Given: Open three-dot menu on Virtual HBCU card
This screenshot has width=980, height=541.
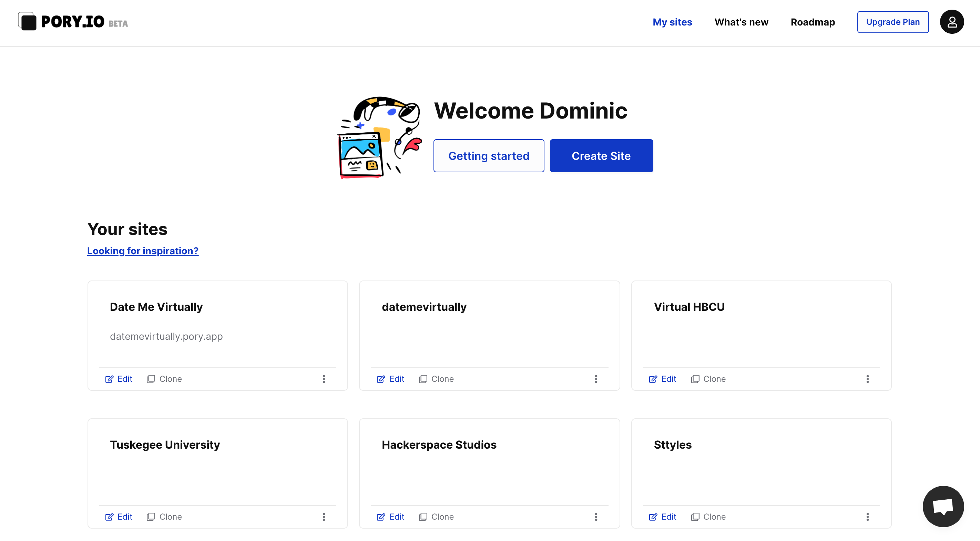Looking at the screenshot, I should tap(867, 379).
